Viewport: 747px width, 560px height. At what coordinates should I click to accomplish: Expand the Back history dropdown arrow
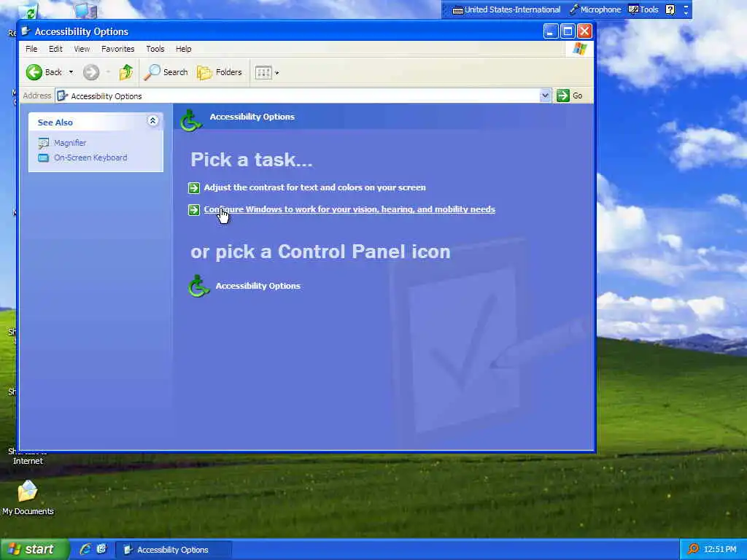[x=71, y=72]
